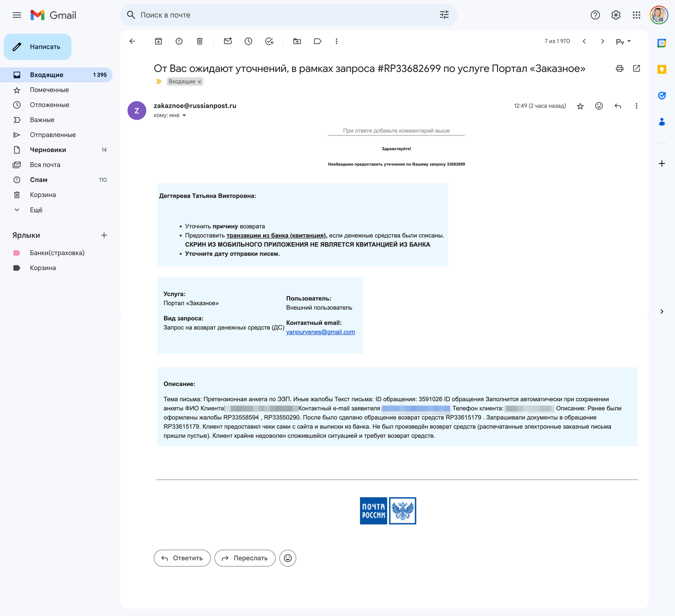Click the snooze clock icon
Image resolution: width=675 pixels, height=616 pixels.
[x=249, y=41]
